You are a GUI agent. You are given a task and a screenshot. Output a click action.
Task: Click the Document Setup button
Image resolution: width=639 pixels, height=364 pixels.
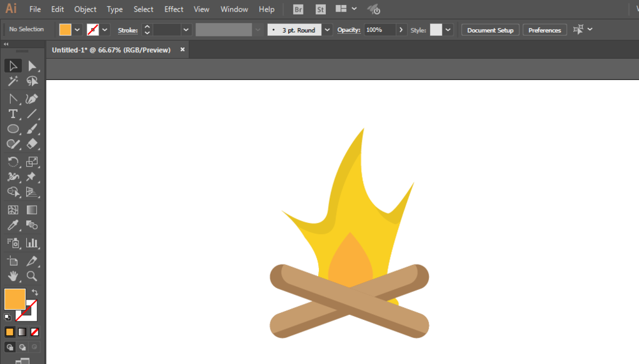tap(490, 30)
